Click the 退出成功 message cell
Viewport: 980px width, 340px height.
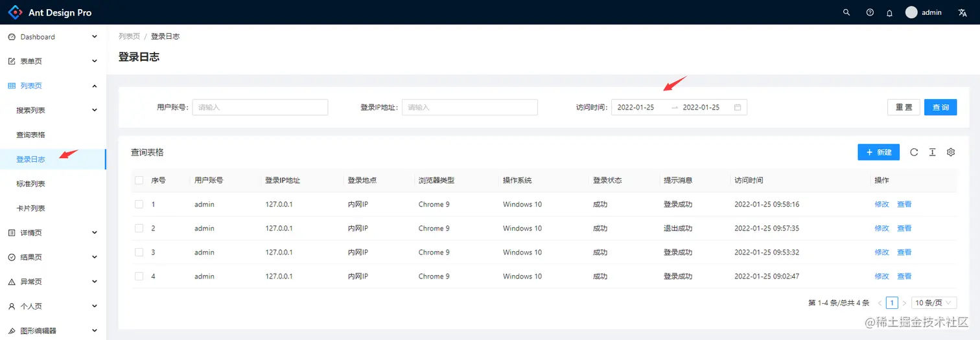click(678, 228)
